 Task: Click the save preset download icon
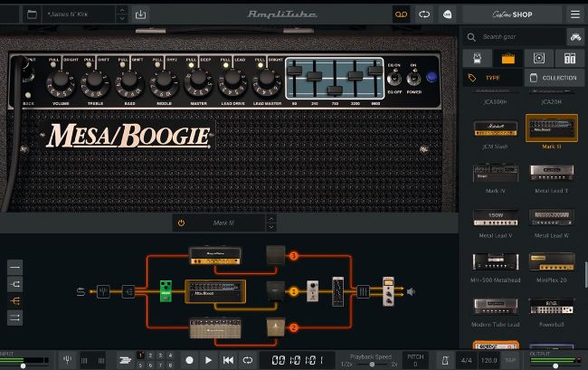pos(140,14)
